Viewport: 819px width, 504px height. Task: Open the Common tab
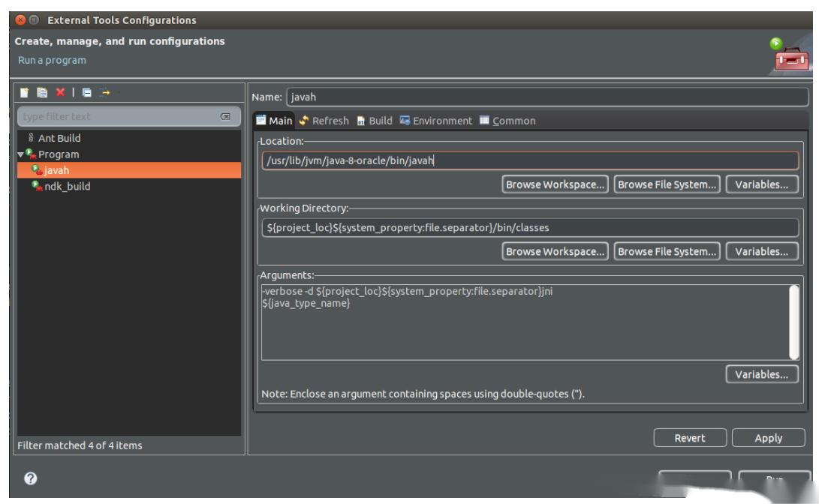click(x=507, y=121)
